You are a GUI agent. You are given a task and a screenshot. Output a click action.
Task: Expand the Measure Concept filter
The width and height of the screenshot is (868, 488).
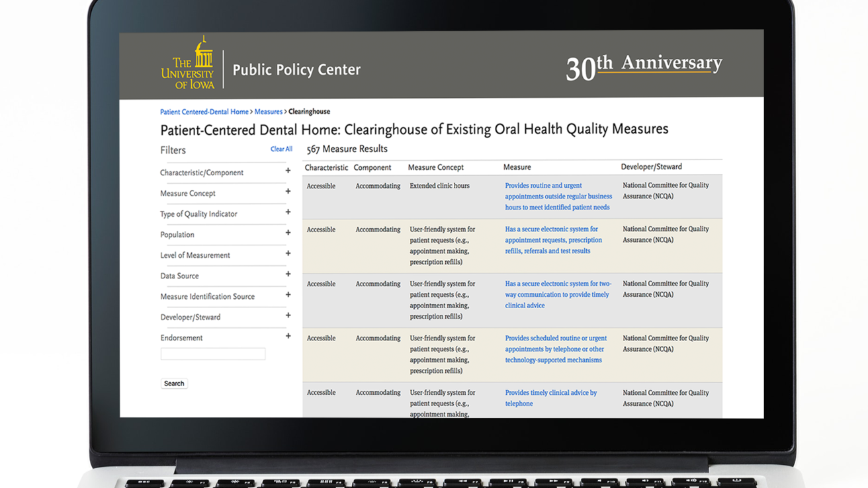pyautogui.click(x=288, y=191)
